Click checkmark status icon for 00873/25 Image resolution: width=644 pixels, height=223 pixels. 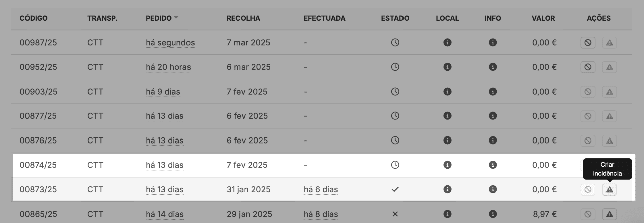tap(395, 189)
